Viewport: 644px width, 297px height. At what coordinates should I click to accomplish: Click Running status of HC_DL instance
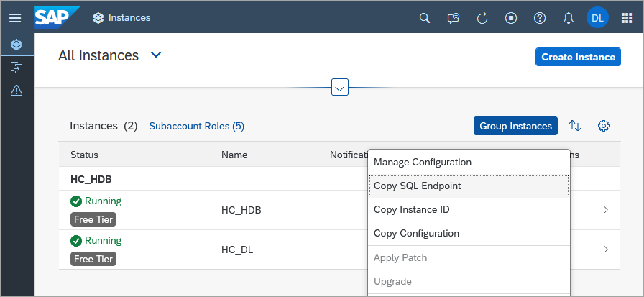pyautogui.click(x=96, y=241)
